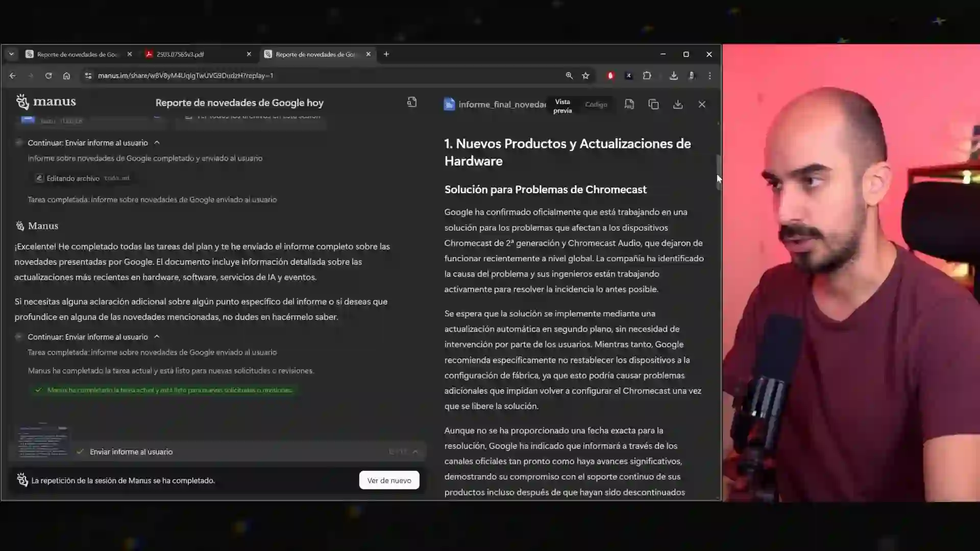Open the 'Editando archivo todo.md' chip
Image resolution: width=980 pixels, height=551 pixels.
[x=83, y=178]
